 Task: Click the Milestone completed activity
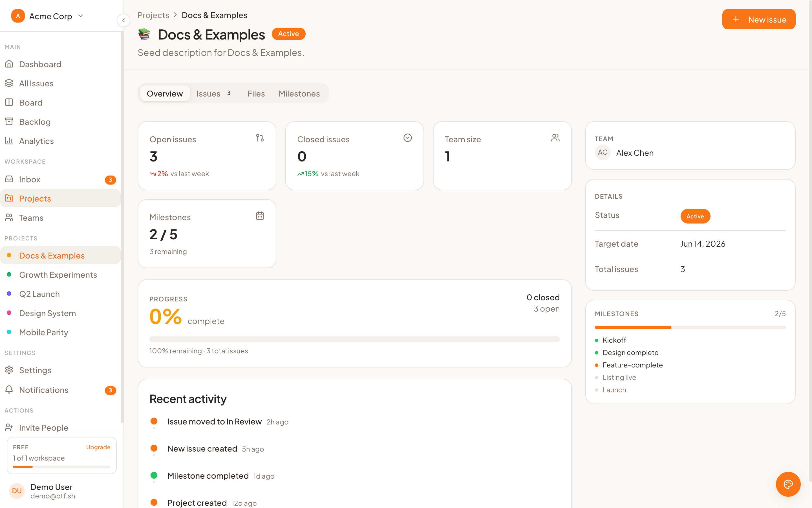tap(208, 476)
